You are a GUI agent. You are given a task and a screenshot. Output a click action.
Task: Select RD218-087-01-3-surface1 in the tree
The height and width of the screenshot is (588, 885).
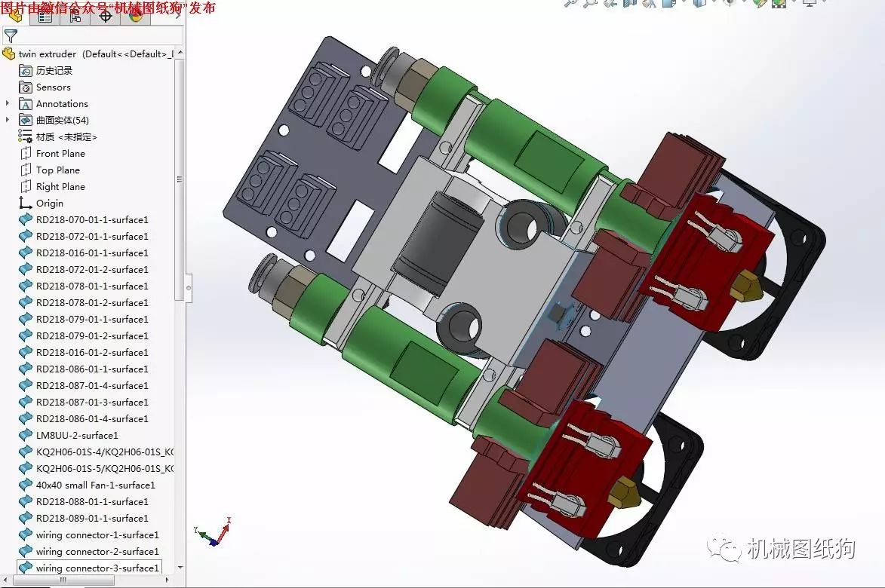pyautogui.click(x=92, y=402)
